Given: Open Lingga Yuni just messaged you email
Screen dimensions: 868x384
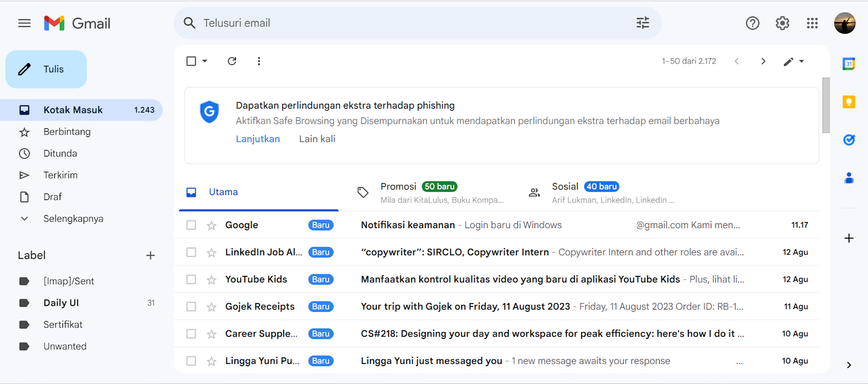Looking at the screenshot, I should 496,361.
